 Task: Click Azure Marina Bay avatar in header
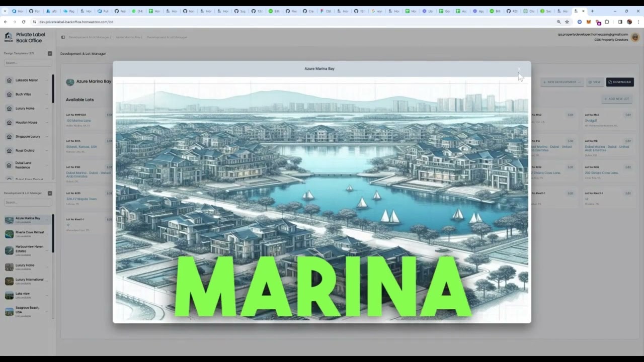coord(70,82)
